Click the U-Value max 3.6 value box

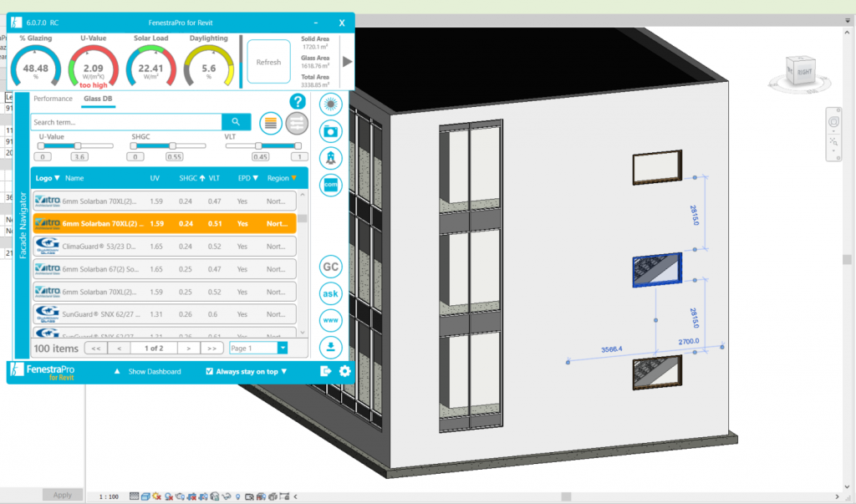[x=79, y=156]
